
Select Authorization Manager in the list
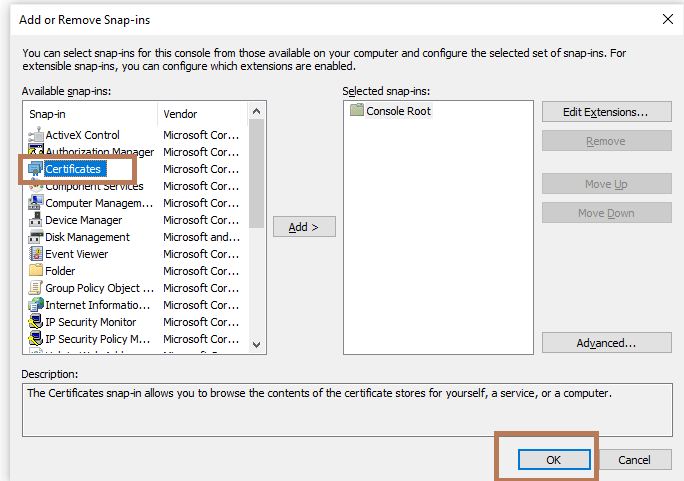click(99, 152)
